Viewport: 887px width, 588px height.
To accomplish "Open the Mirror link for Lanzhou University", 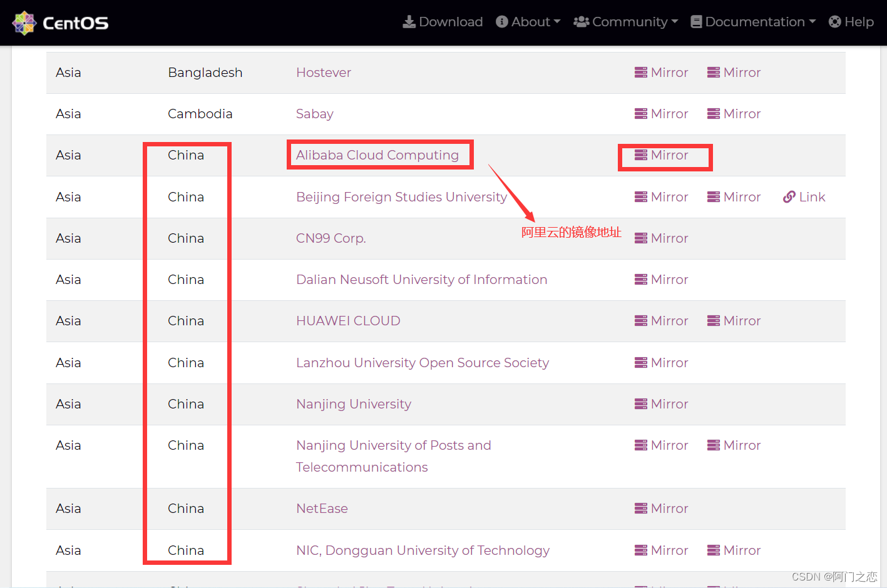I will (661, 363).
